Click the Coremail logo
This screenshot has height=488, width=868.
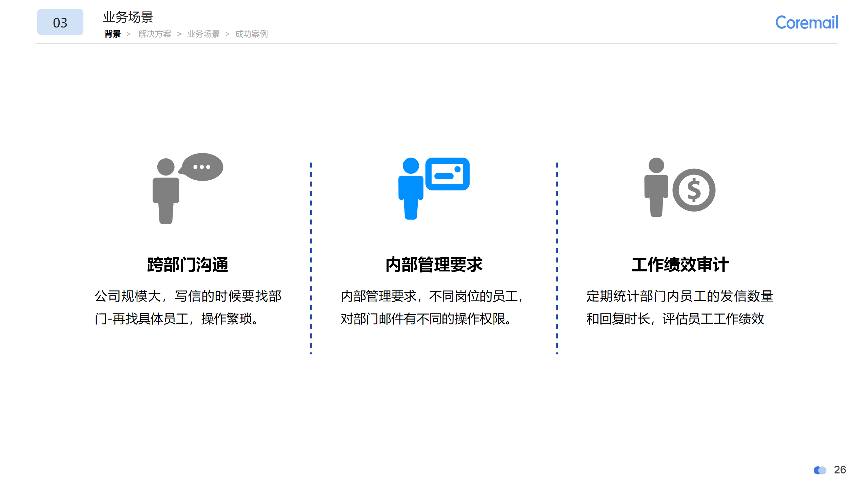(806, 23)
